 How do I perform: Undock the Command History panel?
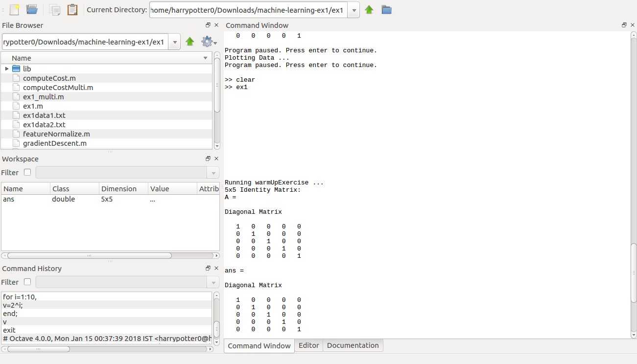(x=208, y=268)
